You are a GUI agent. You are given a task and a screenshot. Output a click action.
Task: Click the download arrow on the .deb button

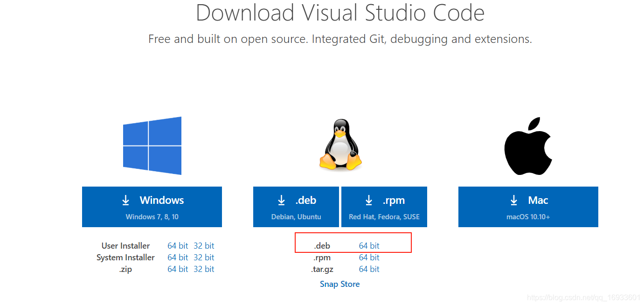click(x=281, y=200)
